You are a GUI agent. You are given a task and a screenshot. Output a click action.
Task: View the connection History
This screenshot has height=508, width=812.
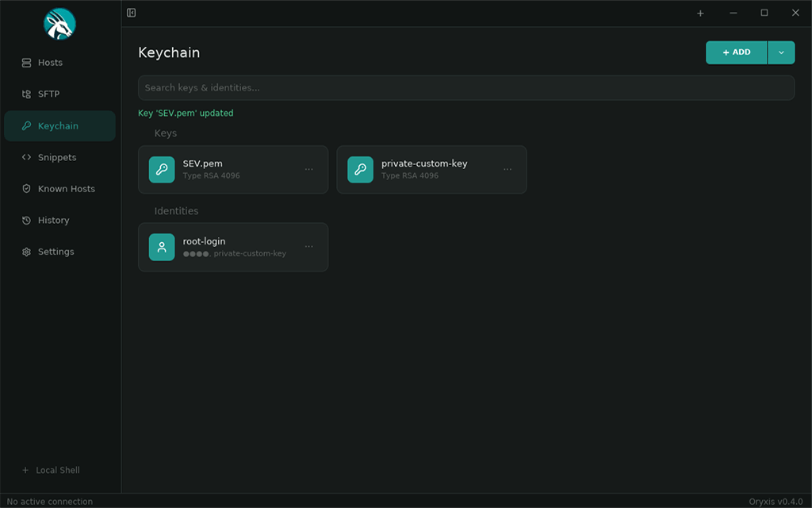[52, 220]
